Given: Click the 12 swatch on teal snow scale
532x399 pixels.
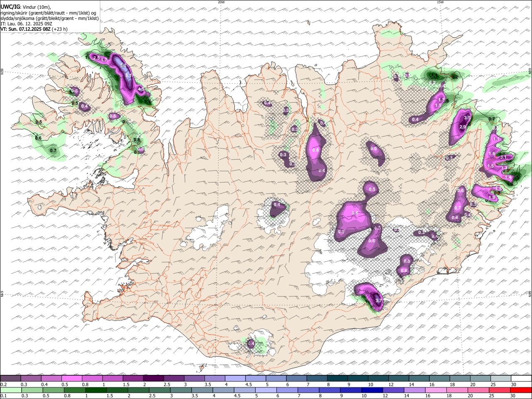Looking at the screenshot, I should click(x=399, y=378).
